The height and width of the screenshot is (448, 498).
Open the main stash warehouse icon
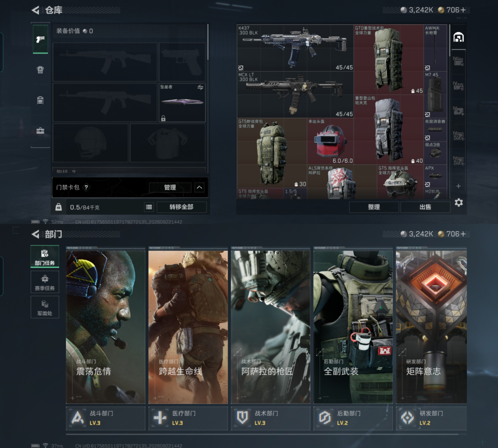click(x=458, y=37)
